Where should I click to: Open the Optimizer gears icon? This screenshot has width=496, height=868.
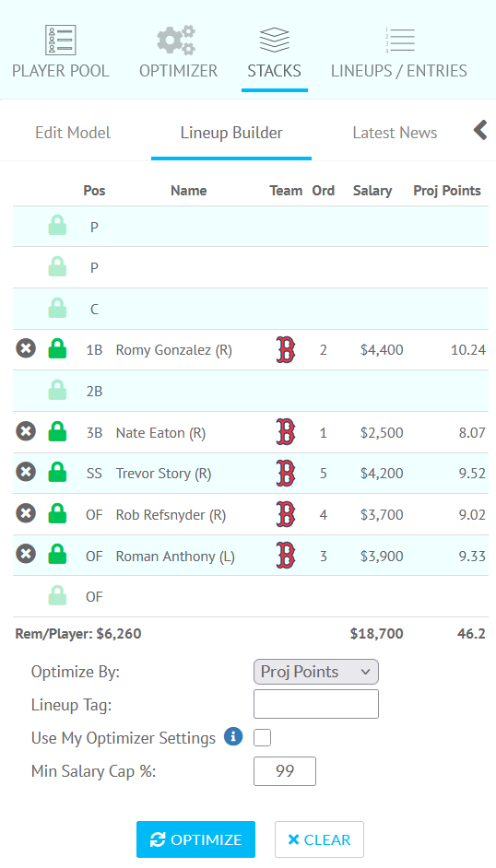(x=177, y=40)
